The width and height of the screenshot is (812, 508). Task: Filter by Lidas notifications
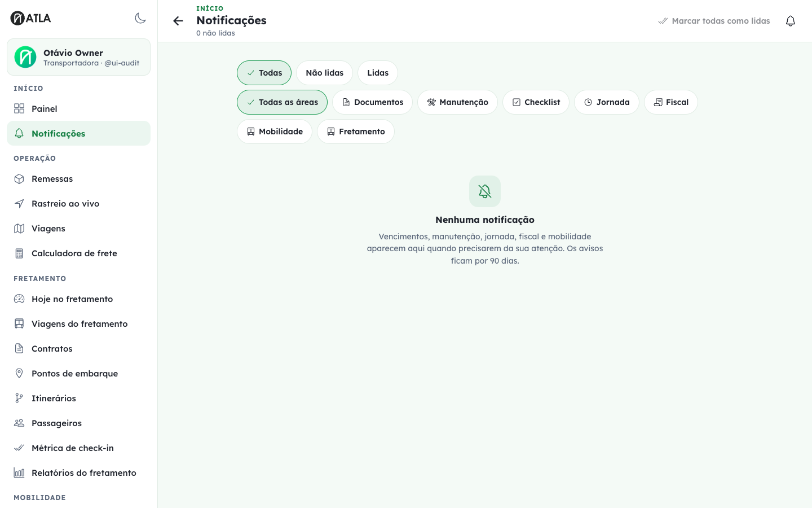coord(378,73)
